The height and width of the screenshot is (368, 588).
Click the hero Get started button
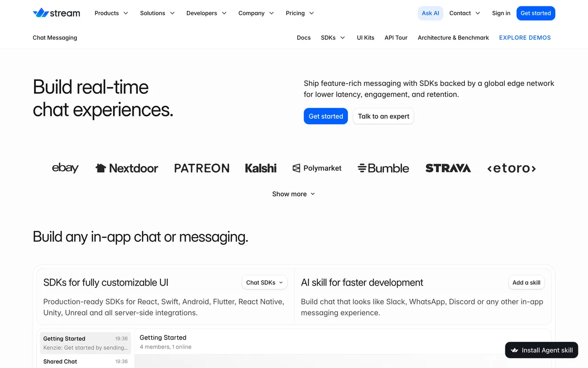[326, 116]
